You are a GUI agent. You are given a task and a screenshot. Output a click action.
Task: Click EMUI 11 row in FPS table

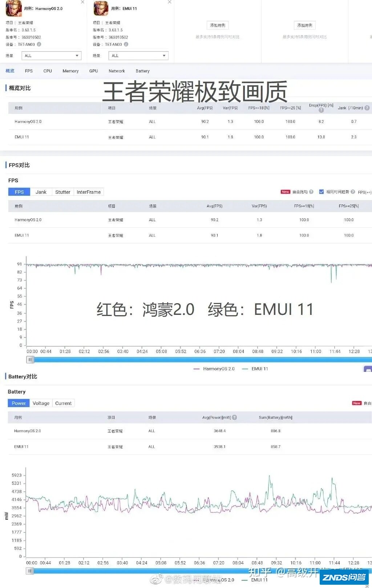tap(190, 235)
